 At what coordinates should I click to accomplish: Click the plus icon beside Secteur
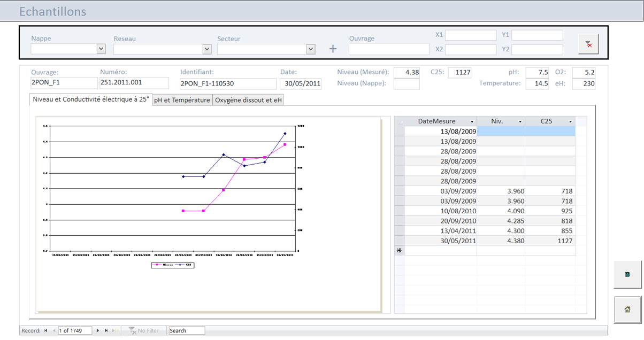333,49
